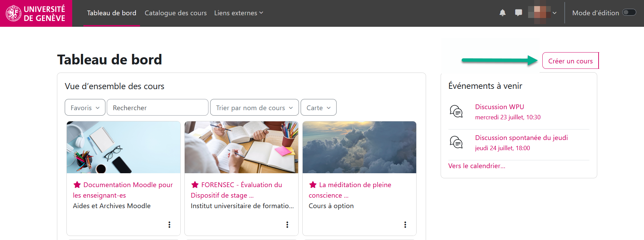Expand the Favoris filter dropdown
Viewport: 644px width, 240px height.
coord(85,107)
